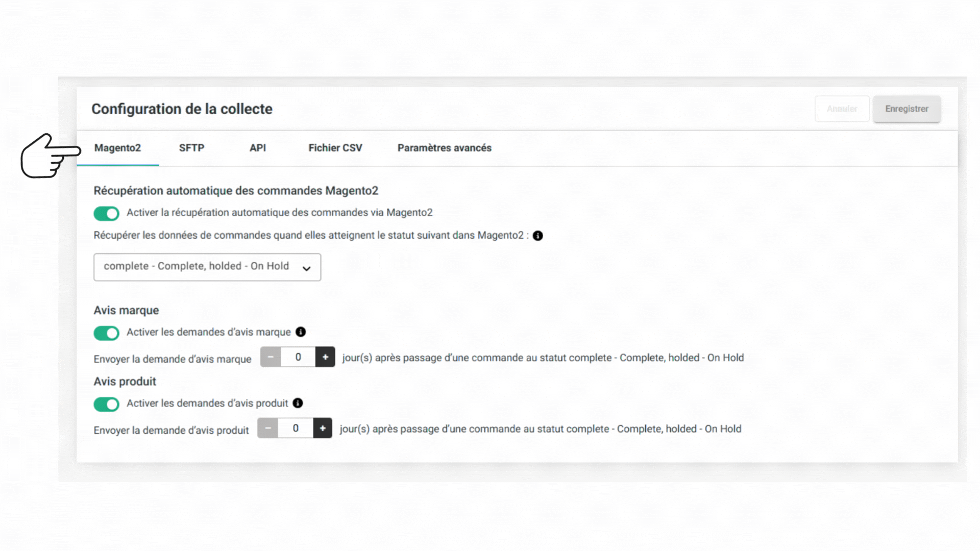Toggle off avis marque requests
This screenshot has width=980, height=551.
click(x=106, y=333)
